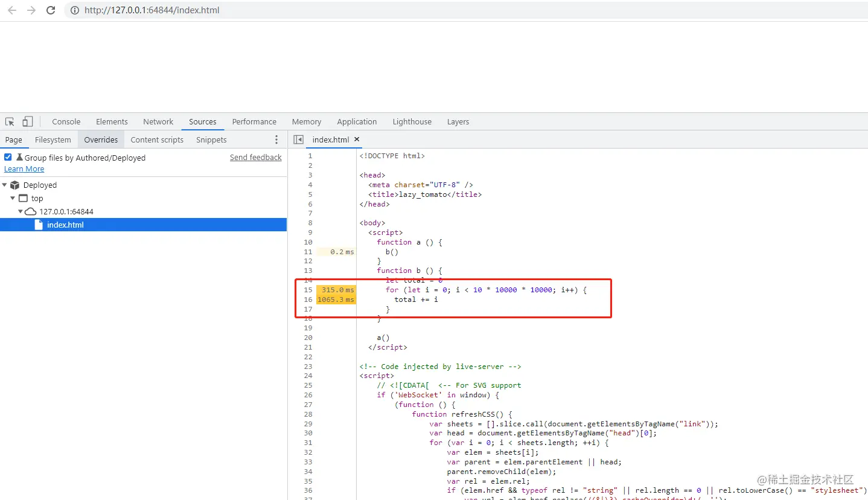Switch to the Elements tab

[x=112, y=121]
